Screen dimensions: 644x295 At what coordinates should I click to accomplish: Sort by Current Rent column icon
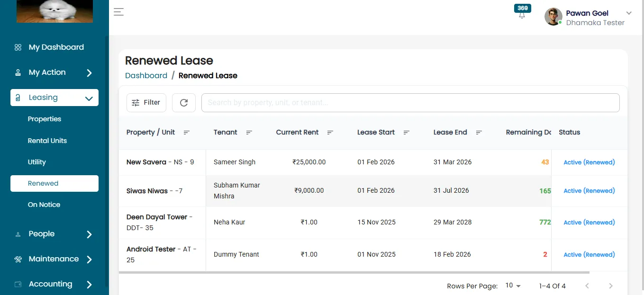point(330,133)
